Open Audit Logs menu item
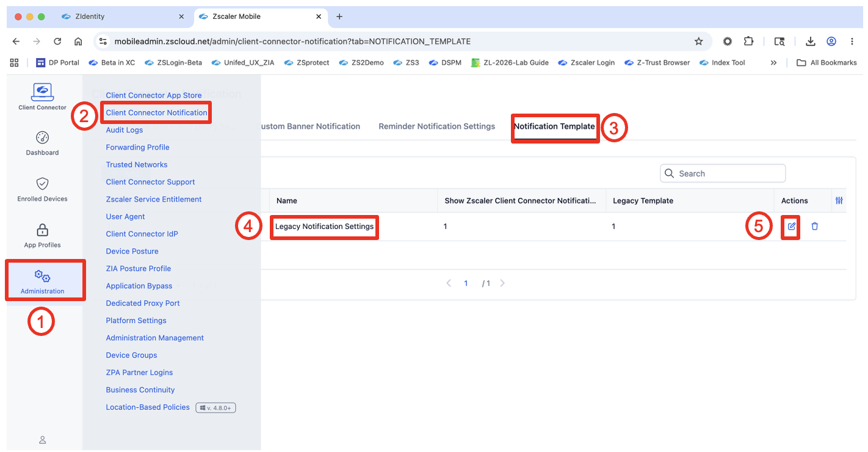 click(125, 130)
